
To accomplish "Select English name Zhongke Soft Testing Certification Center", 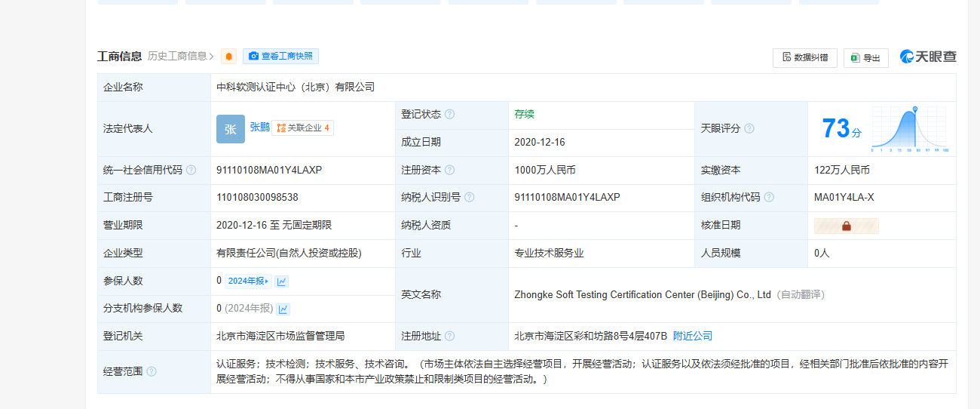I will [642, 295].
